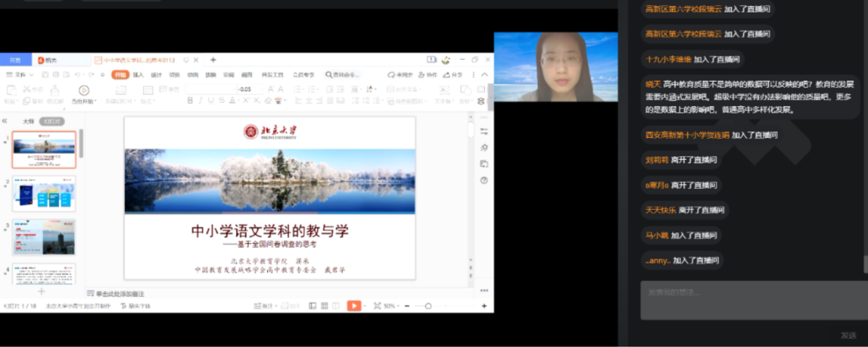Open the 文件 menu dropdown

[x=20, y=74]
